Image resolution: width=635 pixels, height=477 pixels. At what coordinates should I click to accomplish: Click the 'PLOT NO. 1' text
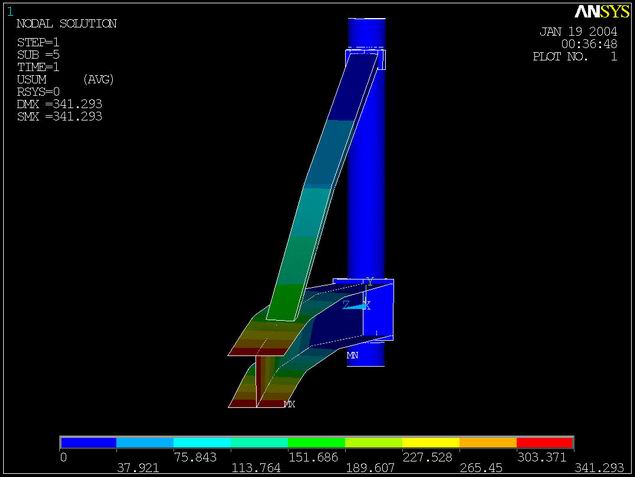click(x=575, y=56)
